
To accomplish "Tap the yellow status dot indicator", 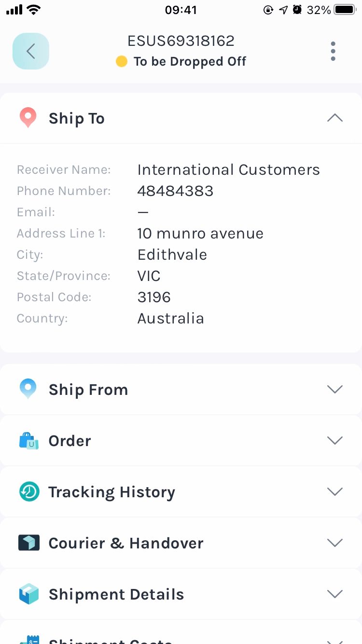I will click(122, 62).
